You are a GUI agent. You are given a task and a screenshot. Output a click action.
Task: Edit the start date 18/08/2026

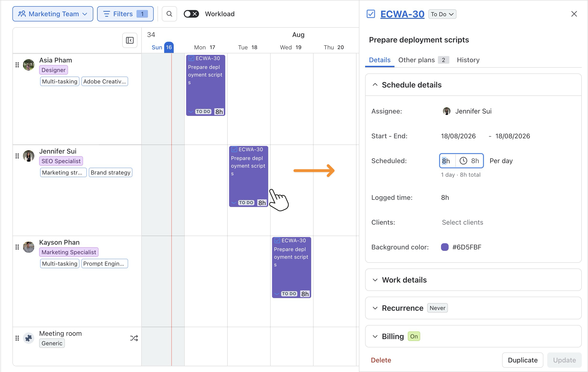(458, 136)
